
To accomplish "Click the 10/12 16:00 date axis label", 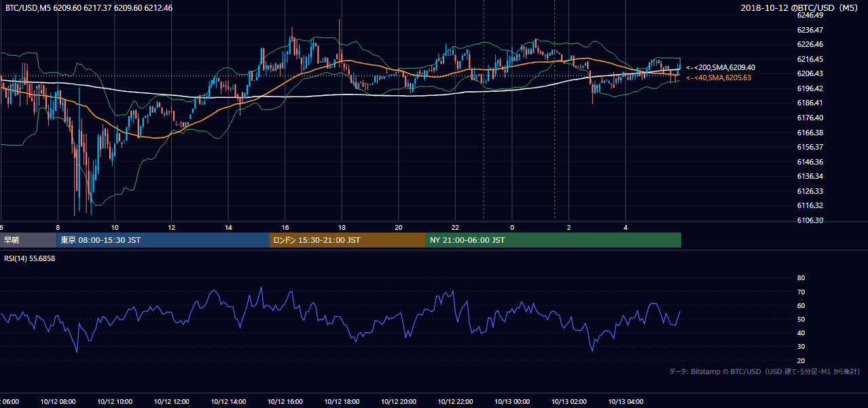I will 285,401.
